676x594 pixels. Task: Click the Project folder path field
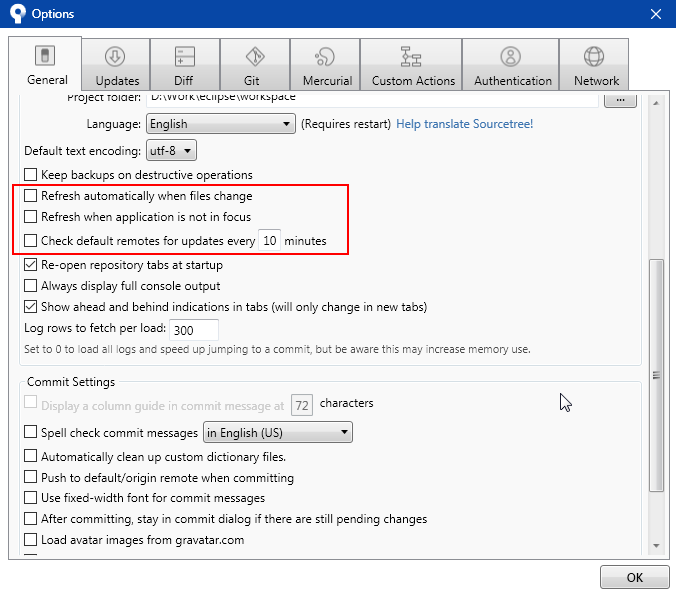(372, 100)
